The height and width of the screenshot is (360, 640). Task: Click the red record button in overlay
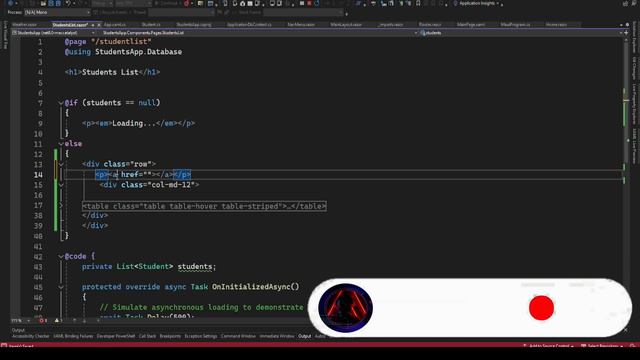541,308
